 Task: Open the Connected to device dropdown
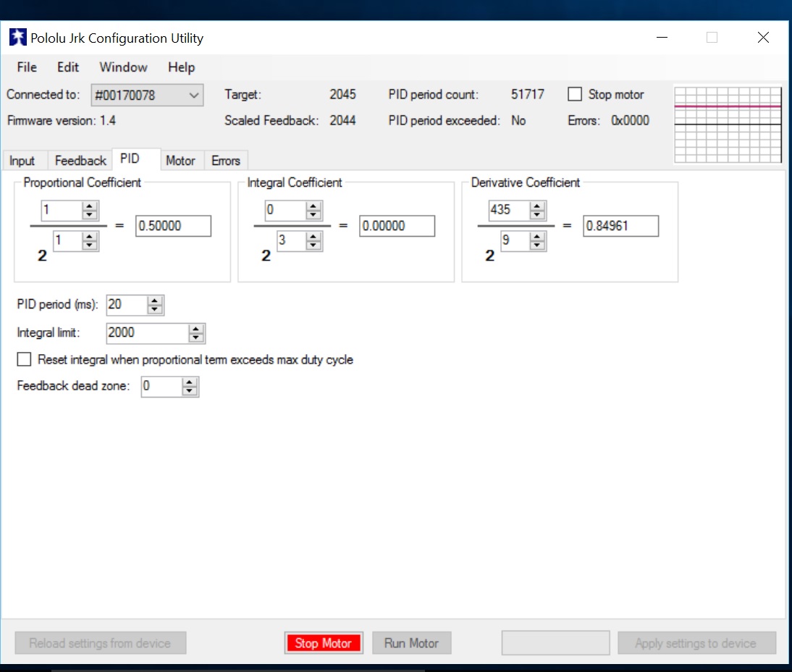[147, 95]
